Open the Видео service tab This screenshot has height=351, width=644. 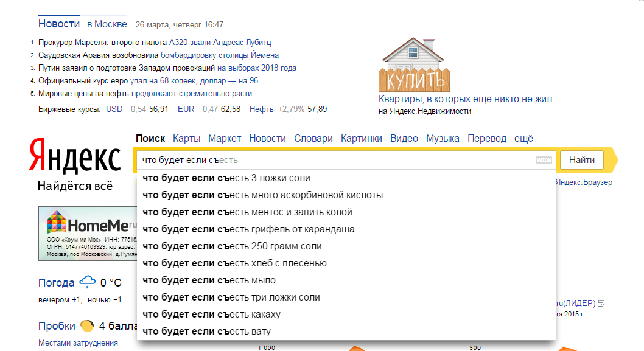point(404,138)
